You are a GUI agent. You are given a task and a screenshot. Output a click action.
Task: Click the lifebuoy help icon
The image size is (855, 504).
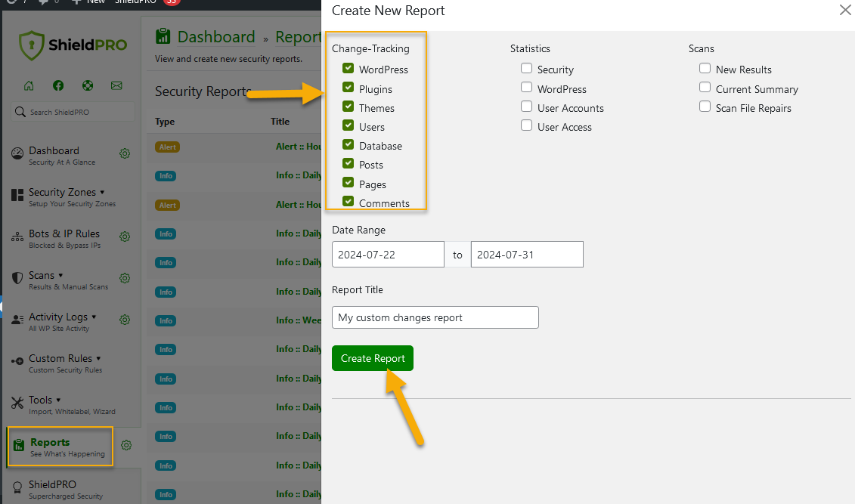[87, 85]
